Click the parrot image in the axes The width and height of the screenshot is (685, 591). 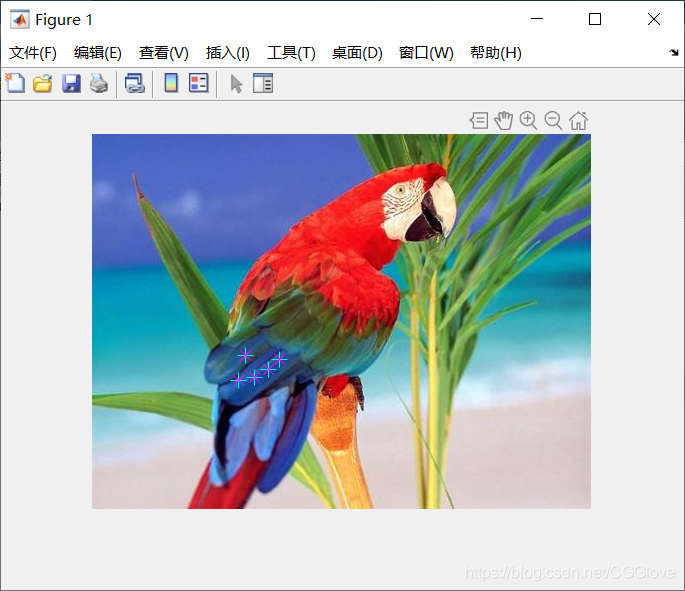click(x=341, y=321)
